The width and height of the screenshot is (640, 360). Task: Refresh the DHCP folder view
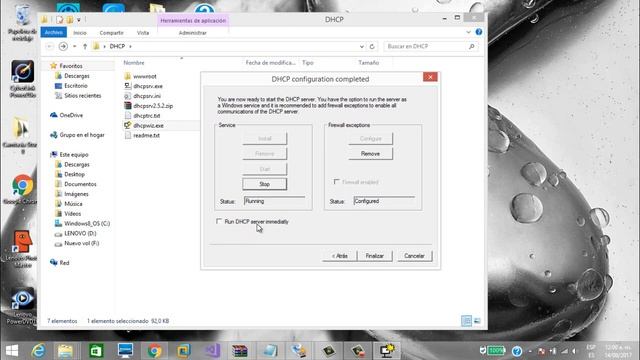point(372,47)
